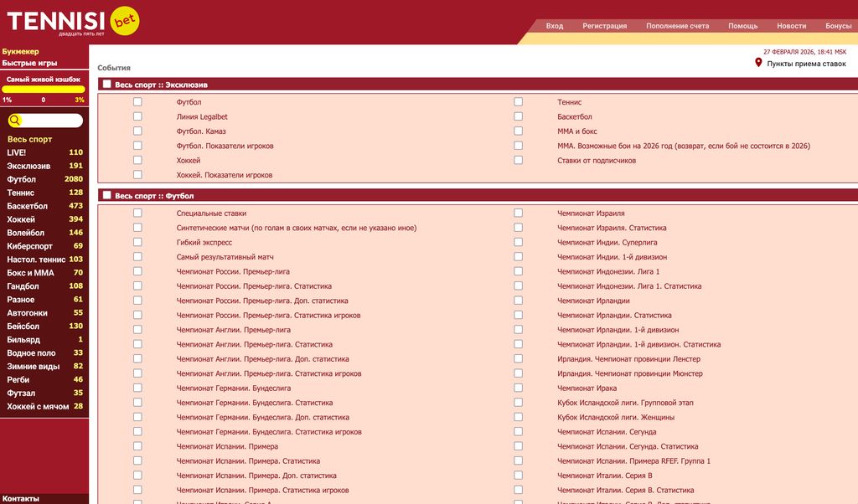This screenshot has height=504, width=858.
Task: Open the Хоккей с мячом category
Action: [44, 406]
